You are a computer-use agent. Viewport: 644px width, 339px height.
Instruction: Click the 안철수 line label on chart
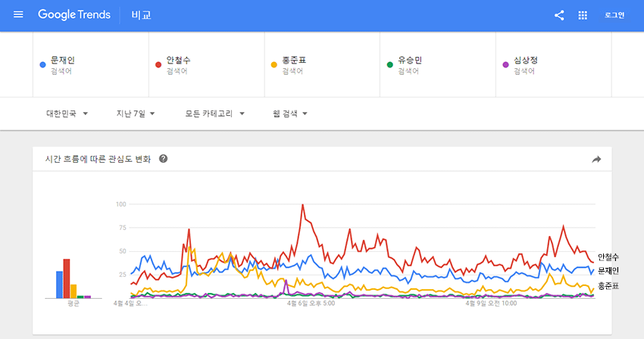point(608,257)
